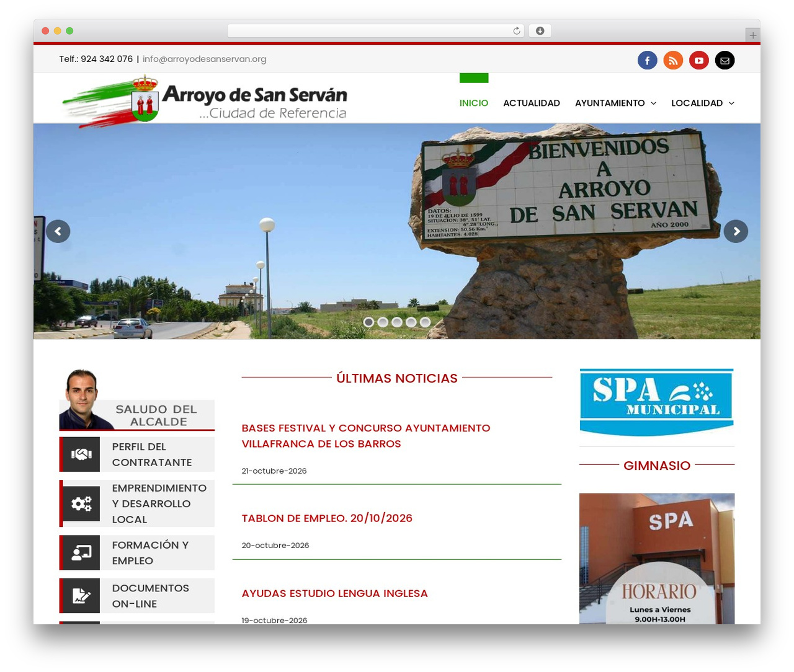Click the Arroyo de San Serván logo

[x=205, y=101]
